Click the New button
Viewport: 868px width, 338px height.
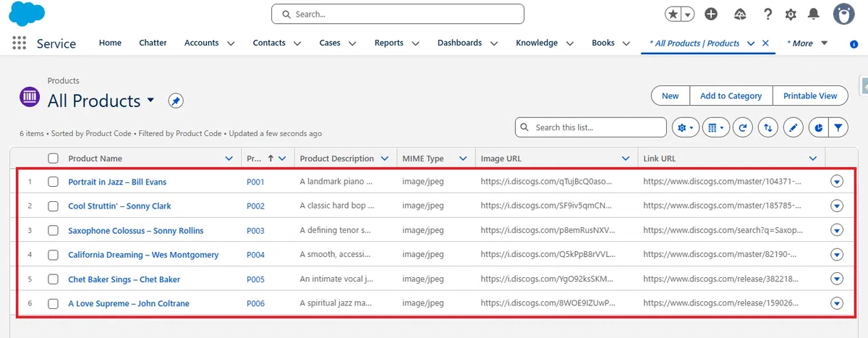(671, 96)
